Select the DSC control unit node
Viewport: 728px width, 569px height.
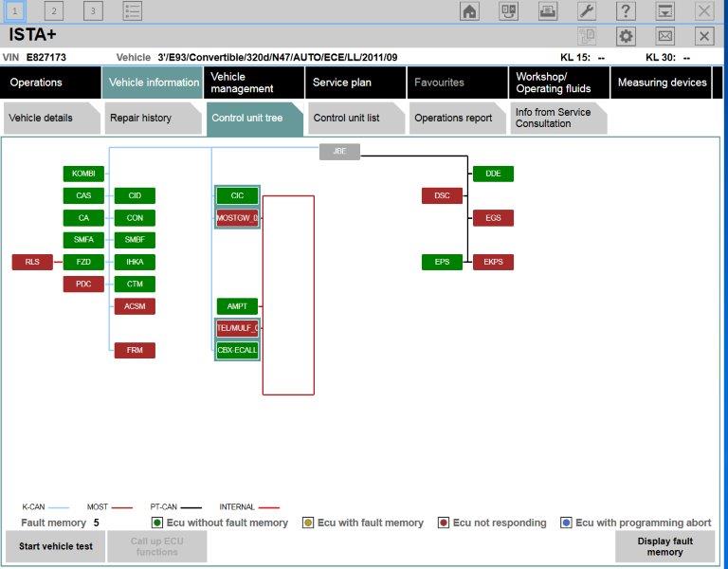pyautogui.click(x=442, y=195)
